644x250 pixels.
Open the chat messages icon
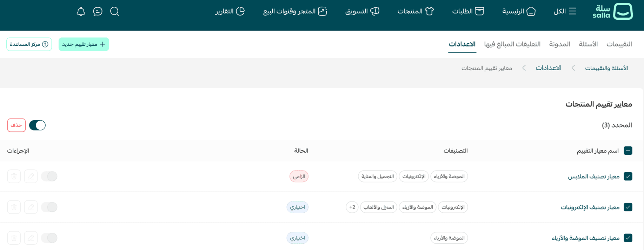pyautogui.click(x=98, y=11)
